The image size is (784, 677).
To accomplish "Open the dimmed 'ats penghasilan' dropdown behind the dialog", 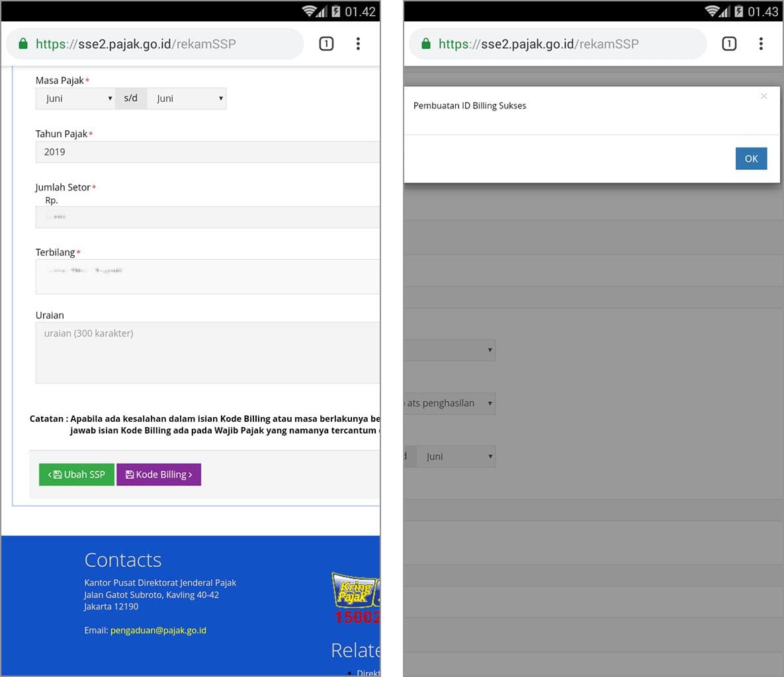I will [449, 403].
